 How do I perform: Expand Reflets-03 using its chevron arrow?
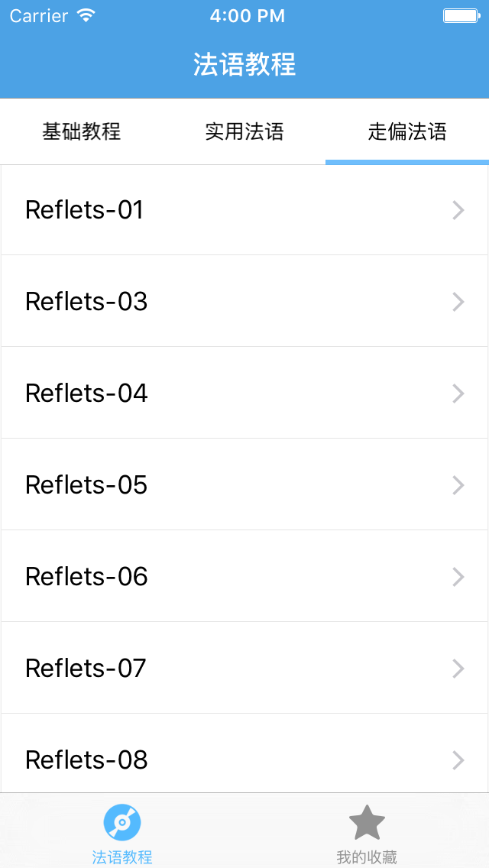(458, 302)
